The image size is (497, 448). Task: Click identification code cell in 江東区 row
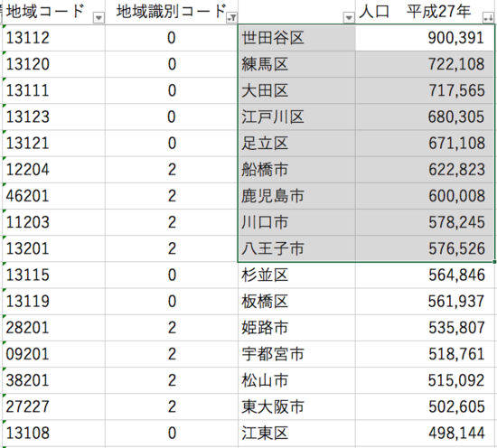point(172,433)
